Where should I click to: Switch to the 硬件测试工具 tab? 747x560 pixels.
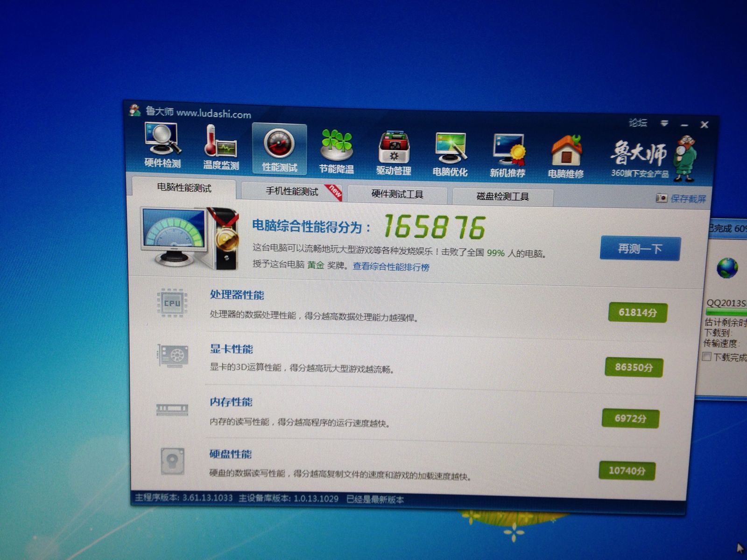397,194
